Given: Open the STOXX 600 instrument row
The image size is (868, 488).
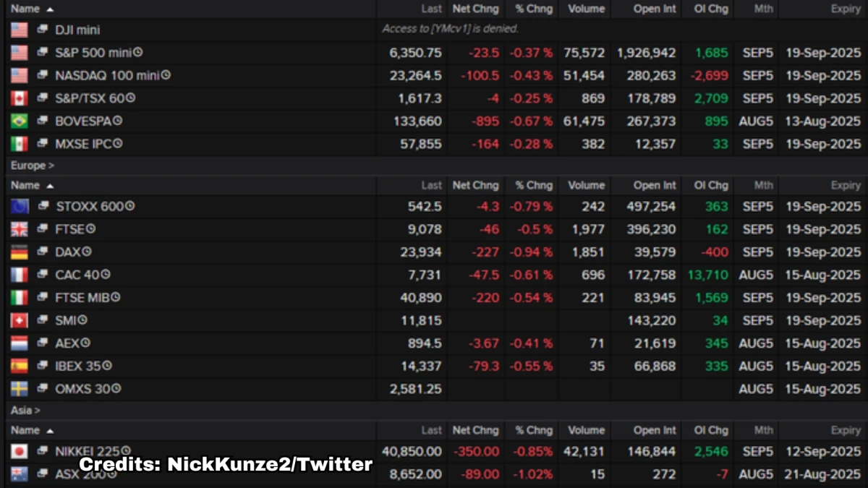Looking at the screenshot, I should pyautogui.click(x=434, y=206).
